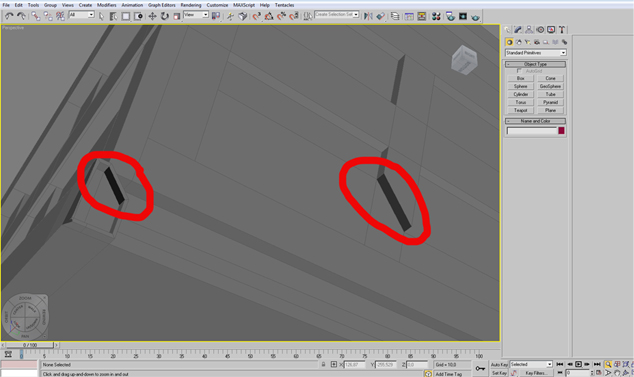Click the Redo arrow icon
Image resolution: width=634 pixels, height=377 pixels.
click(21, 16)
